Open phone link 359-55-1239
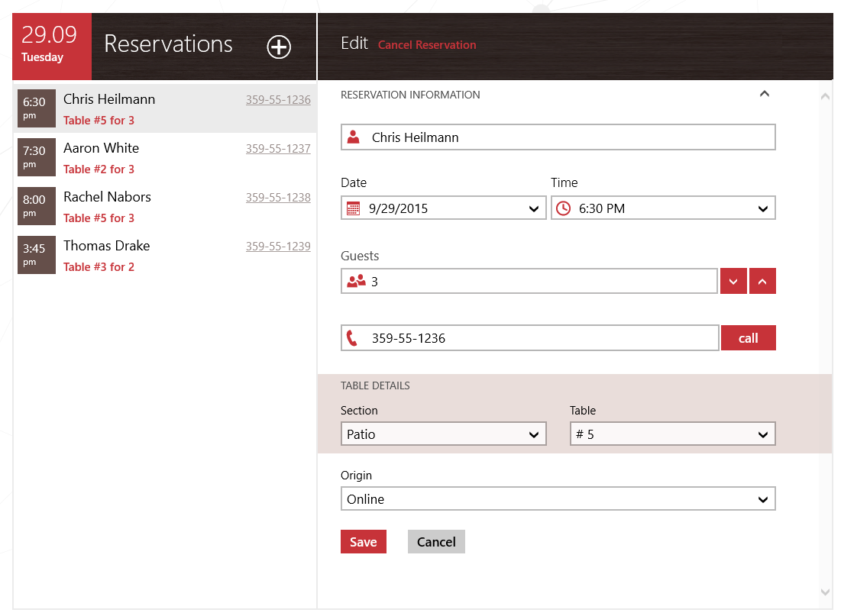Image resolution: width=841 pixels, height=616 pixels. [x=278, y=246]
